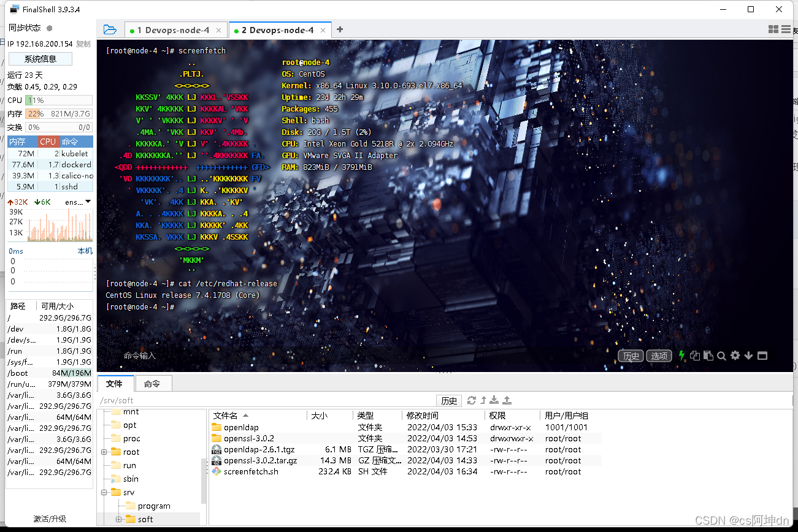This screenshot has width=798, height=532.
Task: Trigger the green lightning quick-command icon
Action: click(x=680, y=355)
